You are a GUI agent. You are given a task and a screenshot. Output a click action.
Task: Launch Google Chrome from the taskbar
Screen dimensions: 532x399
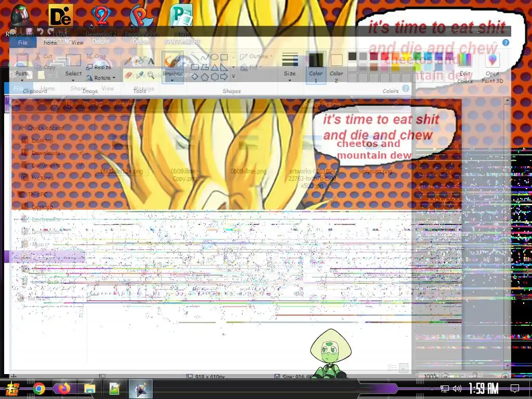[38, 389]
